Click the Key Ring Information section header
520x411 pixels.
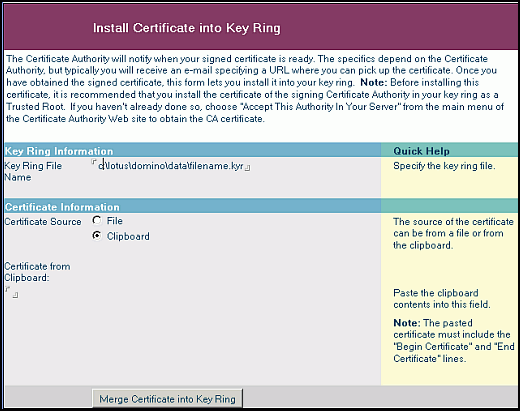[x=59, y=151]
